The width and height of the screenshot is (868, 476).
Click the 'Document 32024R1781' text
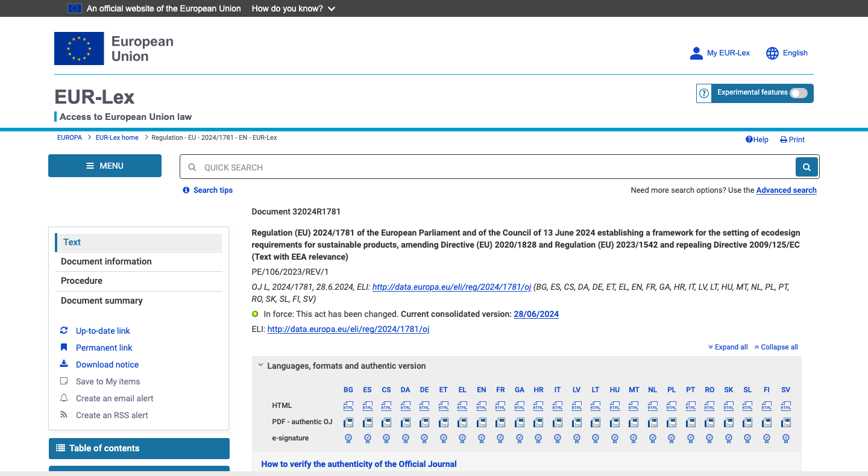(x=296, y=211)
